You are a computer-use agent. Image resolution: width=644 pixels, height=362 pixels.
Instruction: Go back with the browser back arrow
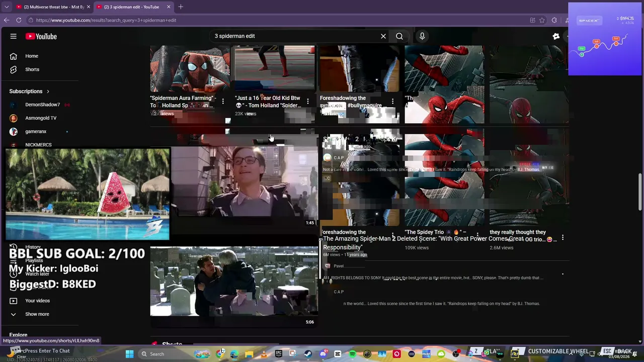[7, 20]
